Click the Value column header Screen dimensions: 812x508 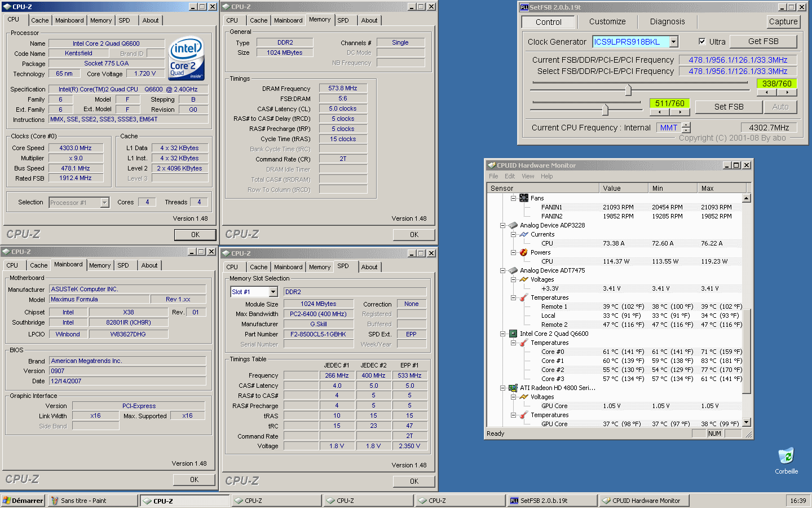coord(623,188)
